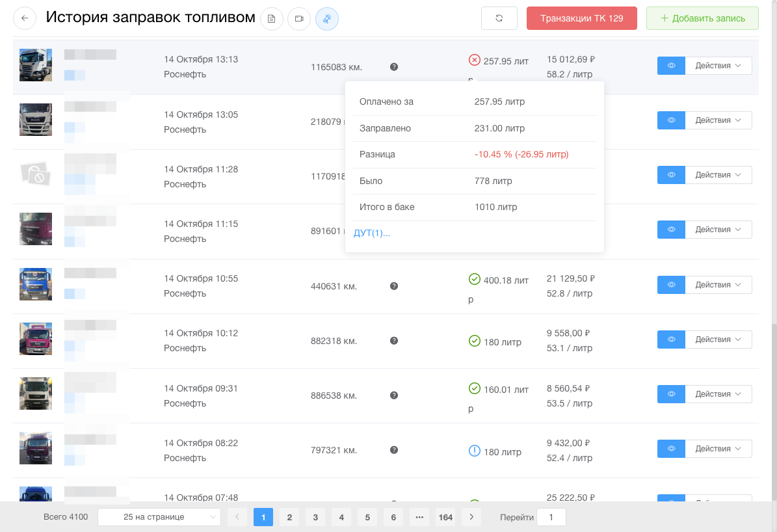Expand Действия menu on the 10:12 row
This screenshot has width=777, height=532.
pyautogui.click(x=718, y=339)
